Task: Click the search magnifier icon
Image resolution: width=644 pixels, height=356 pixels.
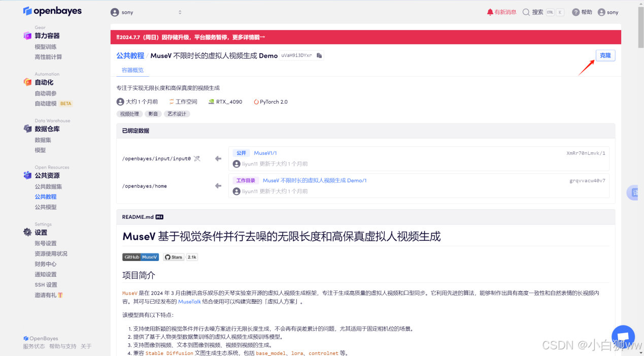Action: coord(526,12)
